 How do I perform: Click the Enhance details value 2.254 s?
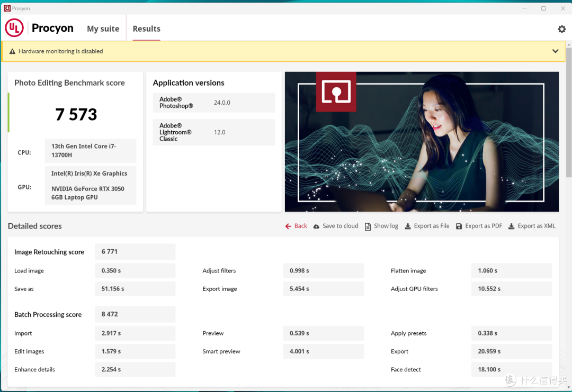135,369
